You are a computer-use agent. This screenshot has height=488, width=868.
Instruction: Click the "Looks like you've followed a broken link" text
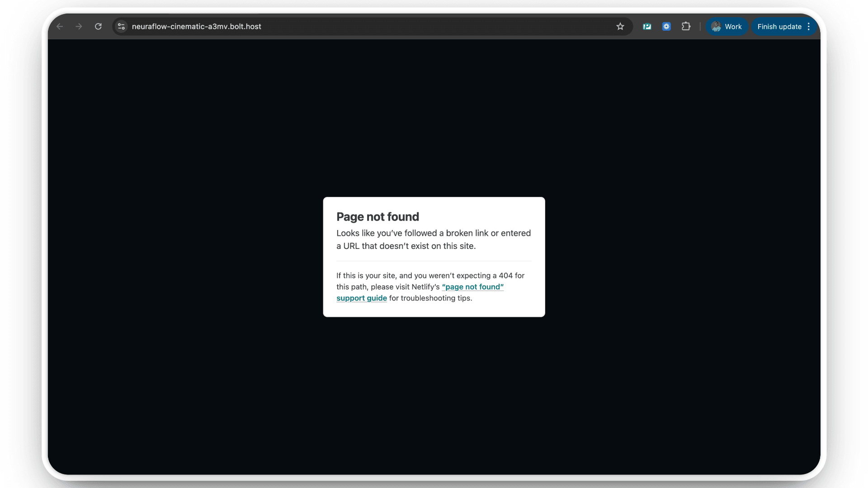pos(434,239)
